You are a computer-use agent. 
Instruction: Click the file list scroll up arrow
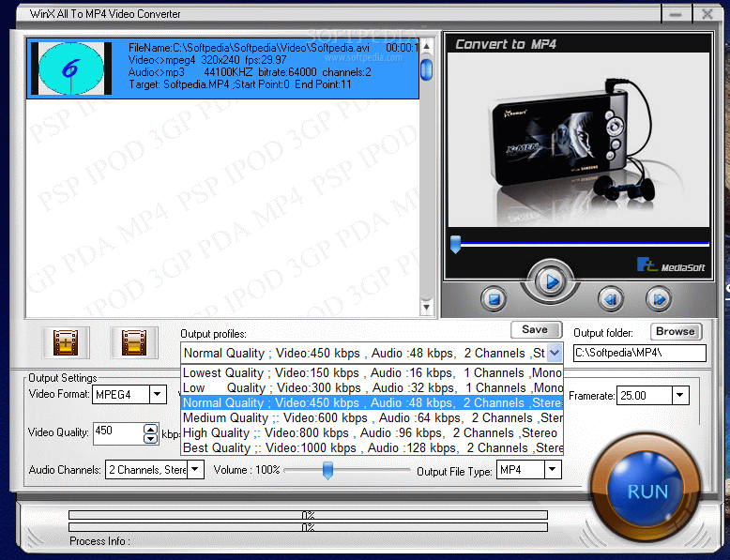(x=426, y=46)
